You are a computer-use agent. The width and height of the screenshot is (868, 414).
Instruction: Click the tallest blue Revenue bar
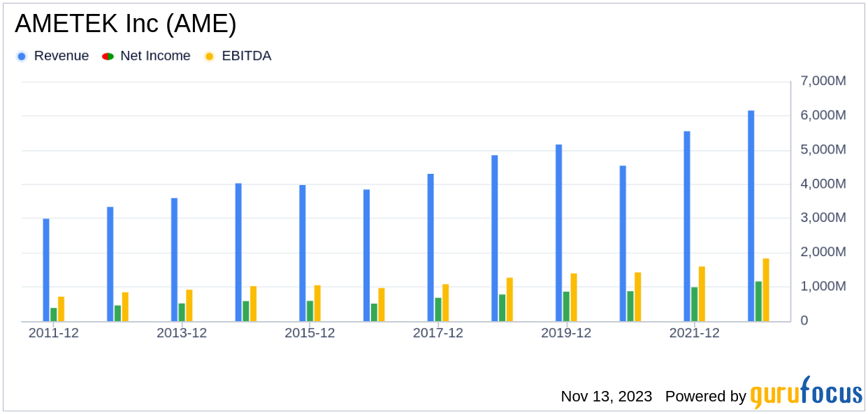click(x=751, y=216)
